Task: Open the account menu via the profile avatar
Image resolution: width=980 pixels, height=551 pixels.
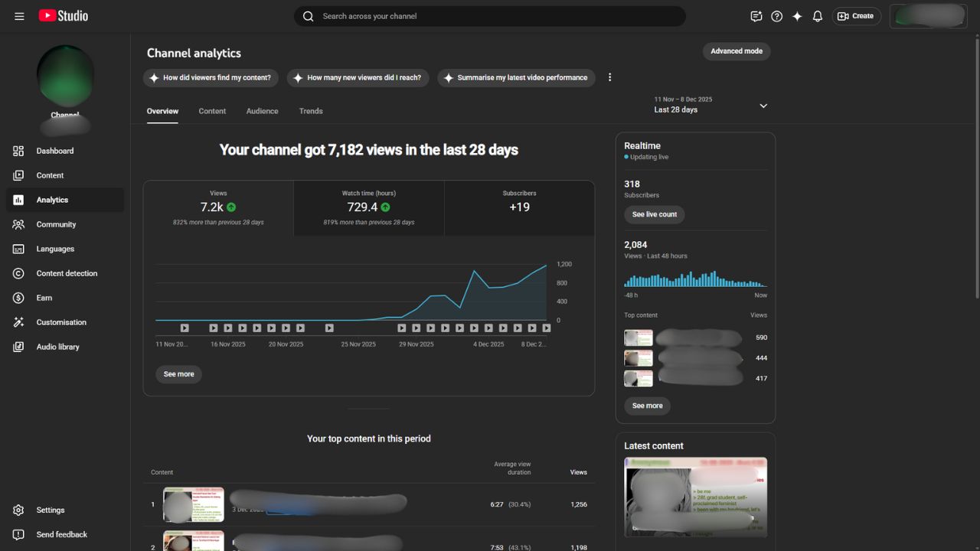Action: 928,15
